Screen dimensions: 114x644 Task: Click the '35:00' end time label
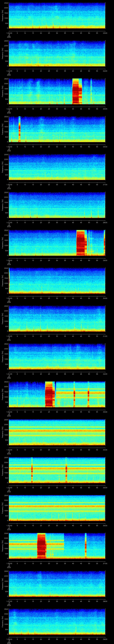click(105, 487)
